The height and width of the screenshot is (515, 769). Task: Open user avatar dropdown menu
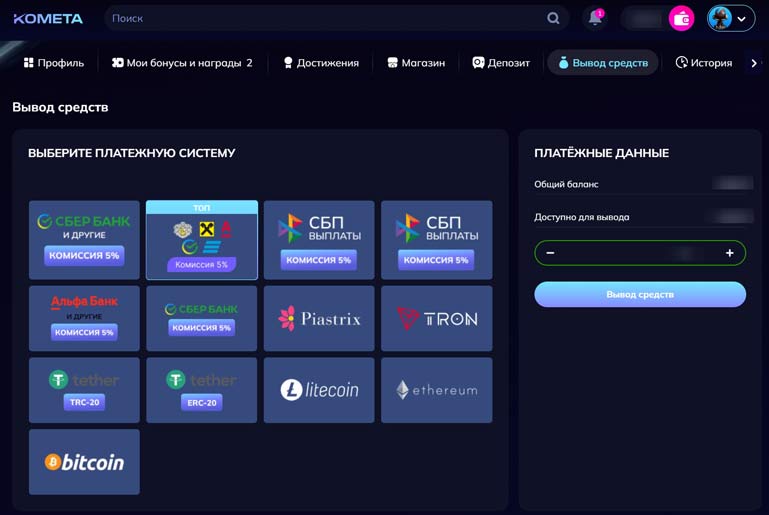coord(731,18)
